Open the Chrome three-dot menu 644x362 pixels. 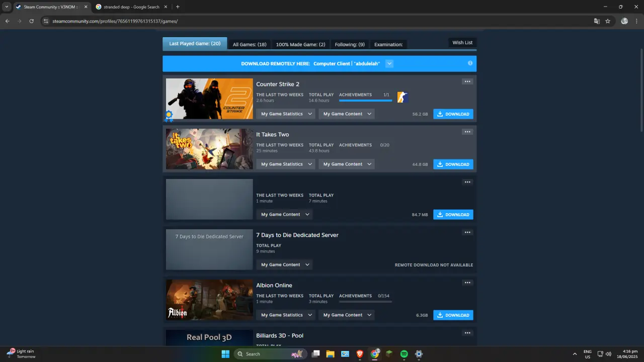[636, 21]
